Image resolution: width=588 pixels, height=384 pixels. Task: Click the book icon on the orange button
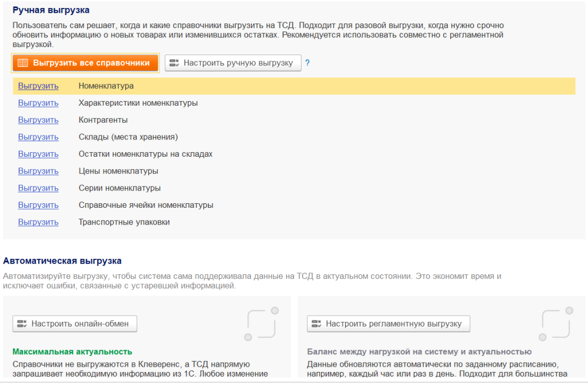(23, 63)
